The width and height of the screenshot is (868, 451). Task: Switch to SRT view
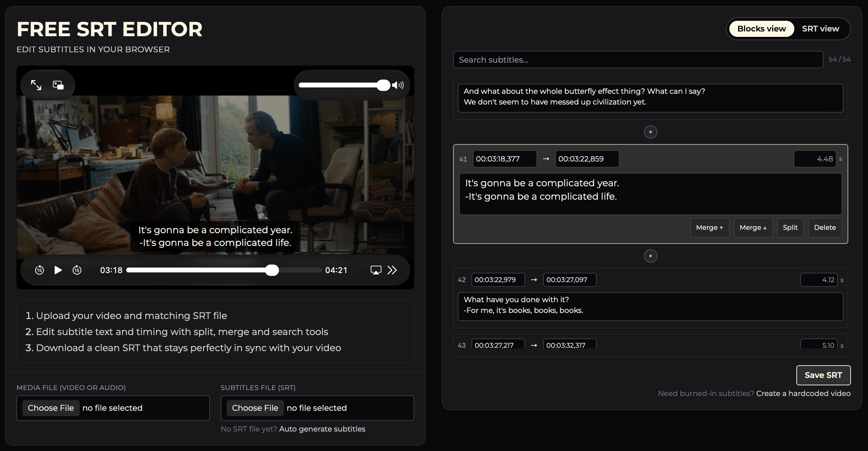click(820, 29)
